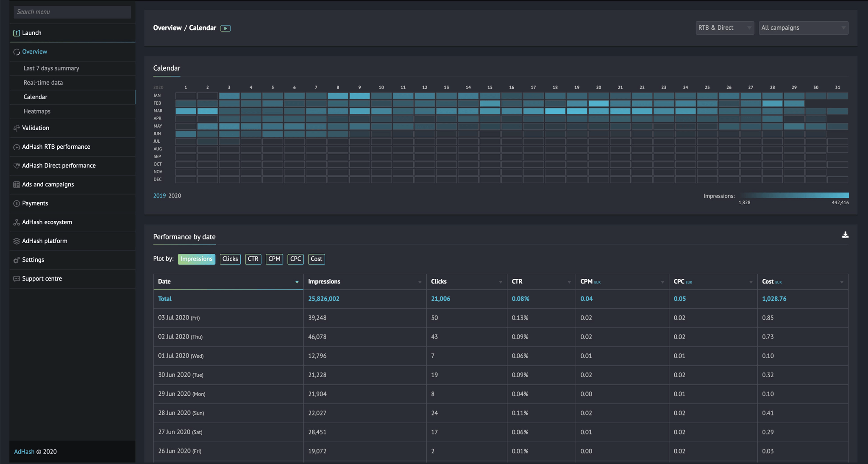This screenshot has height=464, width=868.
Task: Expand the All campaigns dropdown
Action: 803,28
